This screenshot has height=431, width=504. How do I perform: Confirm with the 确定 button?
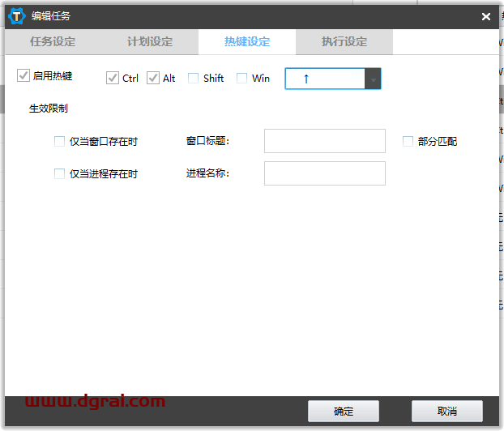point(344,411)
